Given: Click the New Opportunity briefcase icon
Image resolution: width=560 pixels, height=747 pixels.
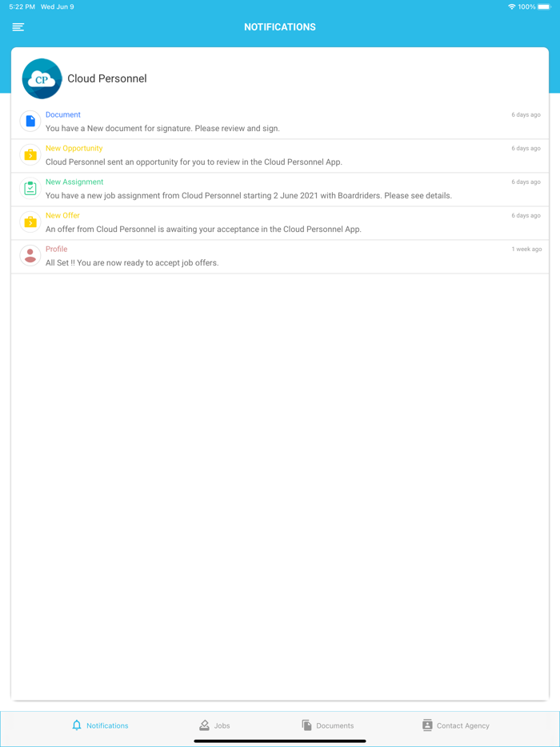Looking at the screenshot, I should coord(30,154).
